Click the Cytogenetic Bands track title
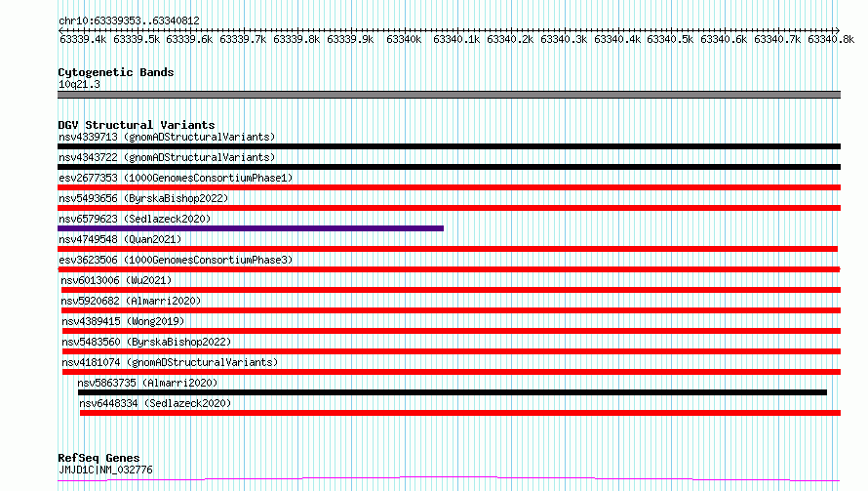 tap(116, 72)
